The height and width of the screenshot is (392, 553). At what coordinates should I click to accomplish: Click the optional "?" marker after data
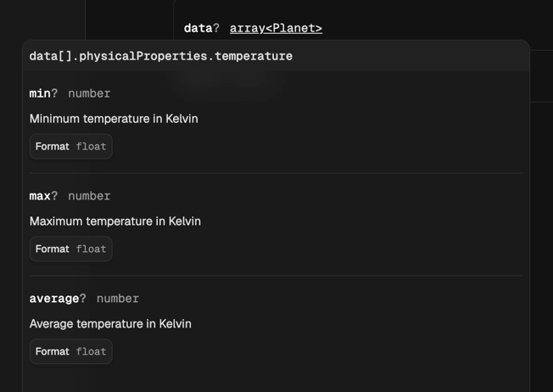[x=216, y=28]
